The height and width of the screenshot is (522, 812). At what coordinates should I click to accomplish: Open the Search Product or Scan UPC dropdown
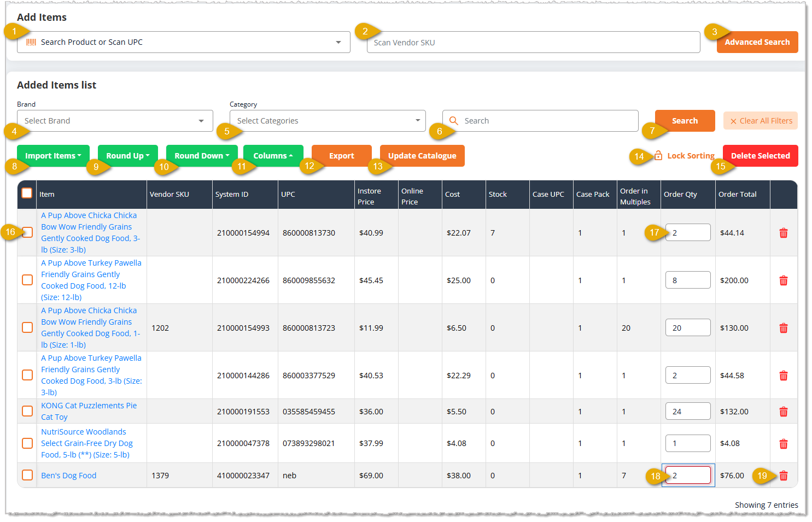[x=184, y=42]
